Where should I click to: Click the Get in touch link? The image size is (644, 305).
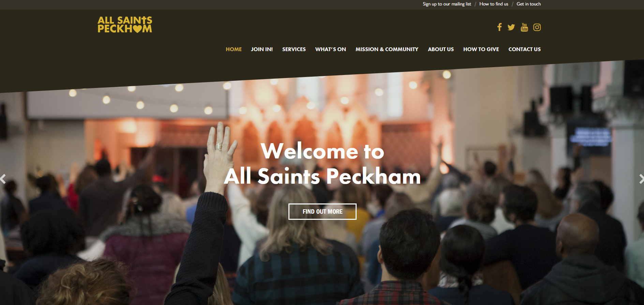pyautogui.click(x=528, y=4)
